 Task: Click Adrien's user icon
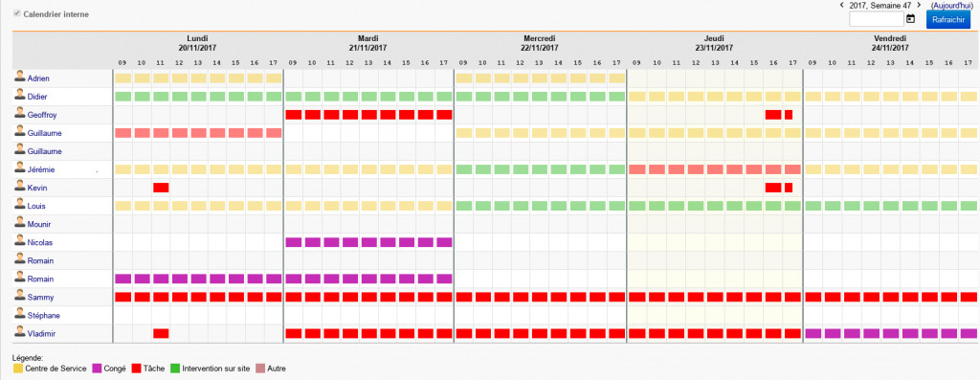pyautogui.click(x=20, y=78)
